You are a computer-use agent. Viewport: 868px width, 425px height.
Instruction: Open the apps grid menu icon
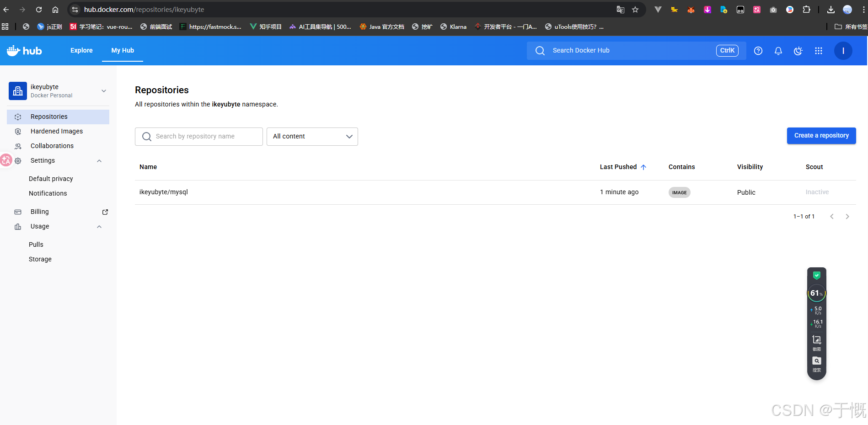(819, 51)
